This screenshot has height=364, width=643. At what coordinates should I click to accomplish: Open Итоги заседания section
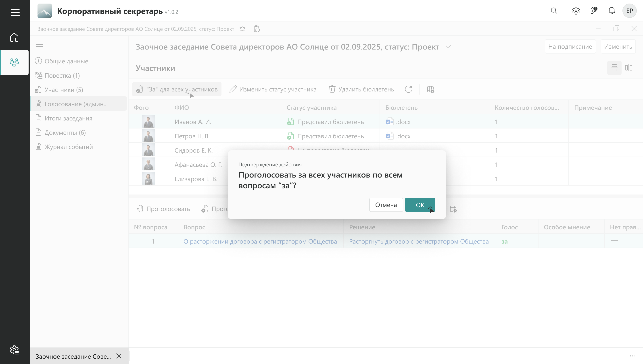coord(68,118)
